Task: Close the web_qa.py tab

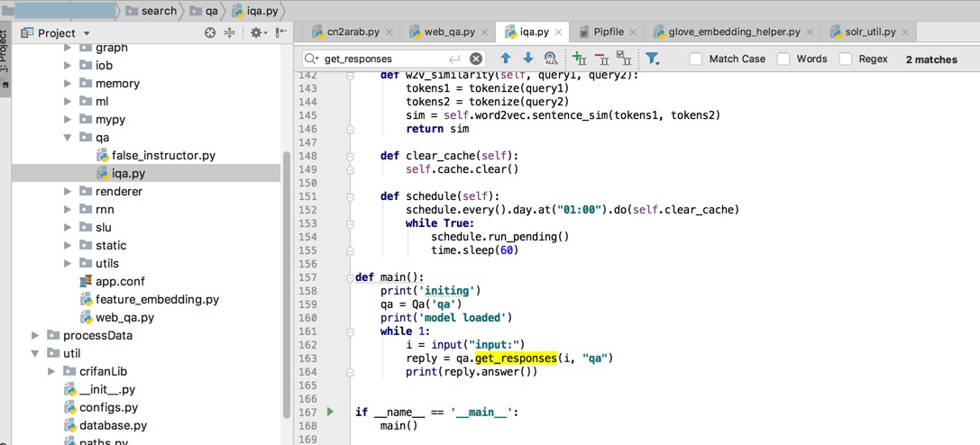Action: (484, 32)
